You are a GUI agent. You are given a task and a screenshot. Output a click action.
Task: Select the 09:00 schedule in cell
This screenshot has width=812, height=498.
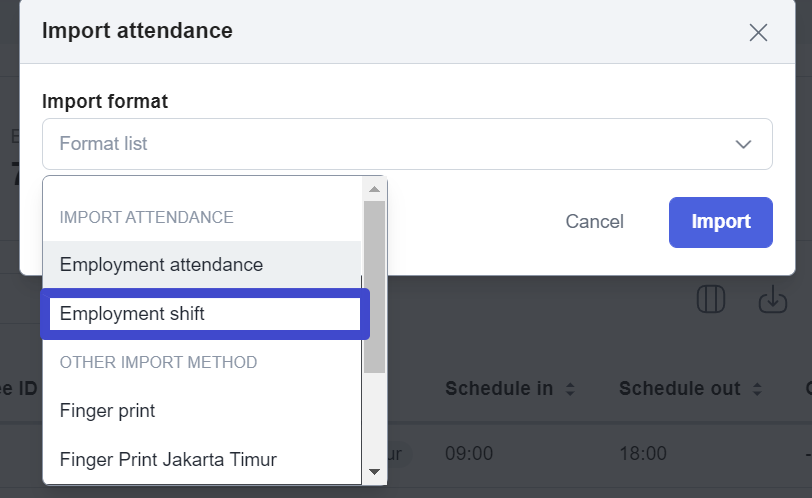pyautogui.click(x=469, y=453)
